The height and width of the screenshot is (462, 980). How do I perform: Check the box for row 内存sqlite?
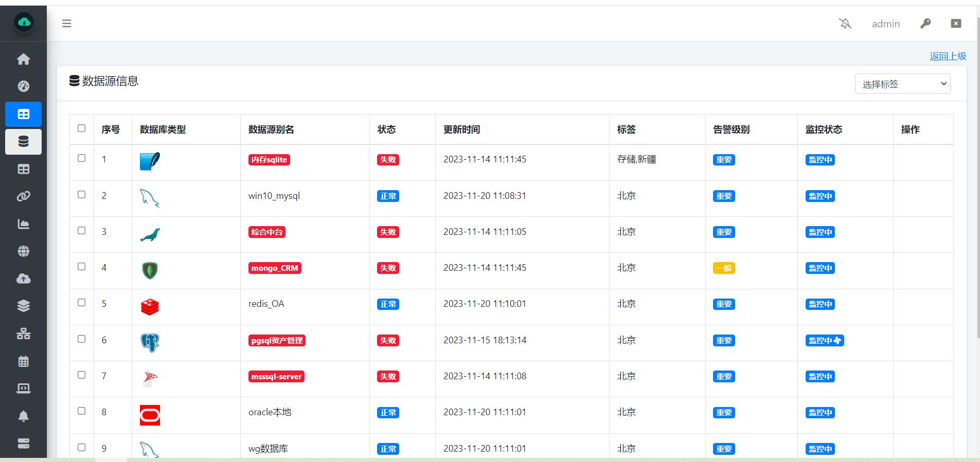coord(81,158)
